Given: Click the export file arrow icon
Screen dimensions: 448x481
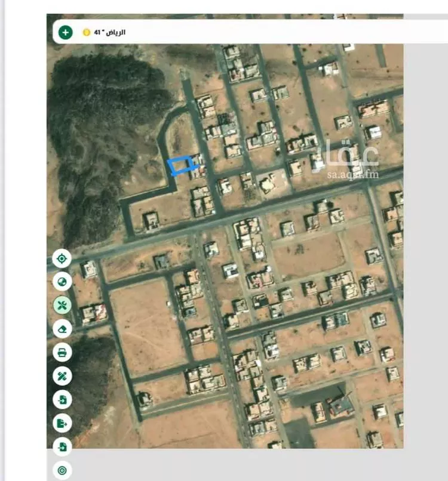Looking at the screenshot, I should pos(62,423).
